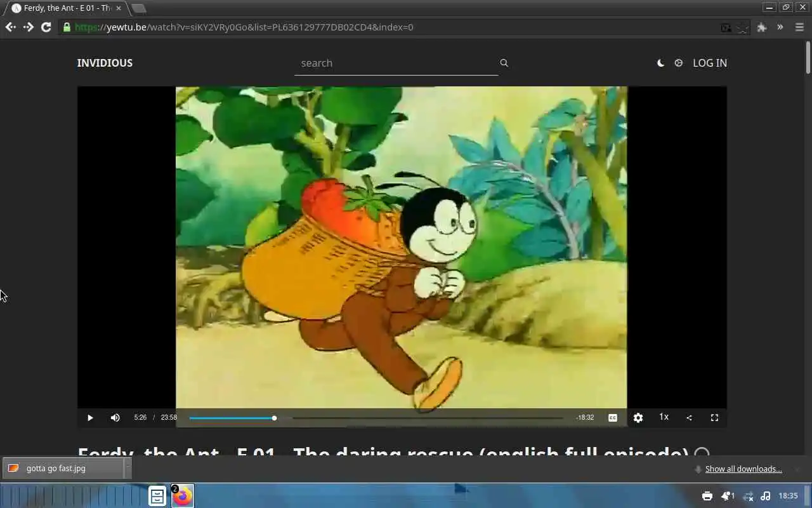Click the secure padlock icon in address bar
The image size is (812, 508).
67,27
